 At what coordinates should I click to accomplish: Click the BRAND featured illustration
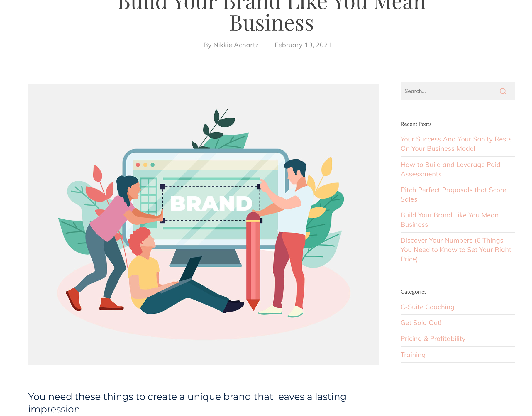pos(204,224)
